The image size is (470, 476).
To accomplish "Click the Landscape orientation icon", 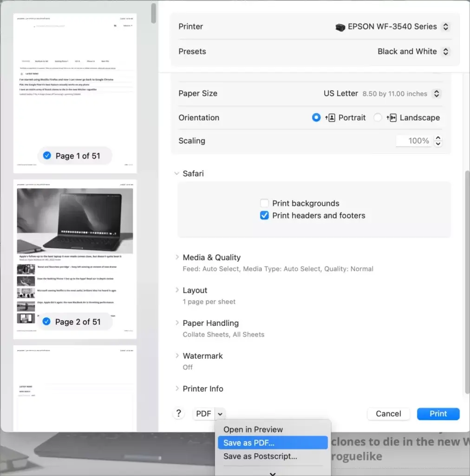I will click(x=392, y=118).
